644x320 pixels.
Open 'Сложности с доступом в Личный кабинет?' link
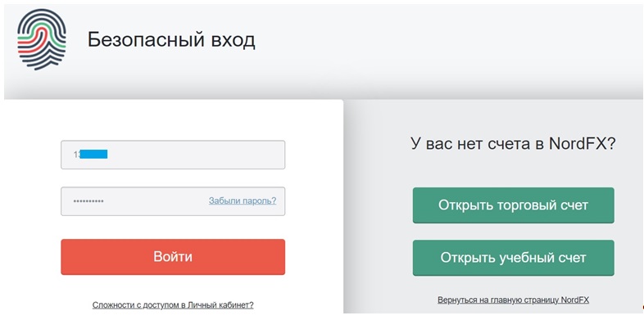[173, 304]
